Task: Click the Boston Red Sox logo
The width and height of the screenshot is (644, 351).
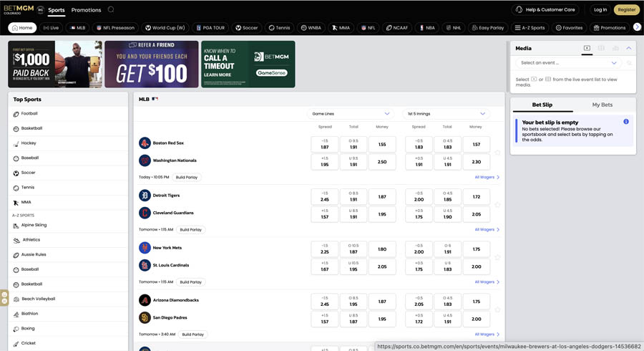Action: 145,143
